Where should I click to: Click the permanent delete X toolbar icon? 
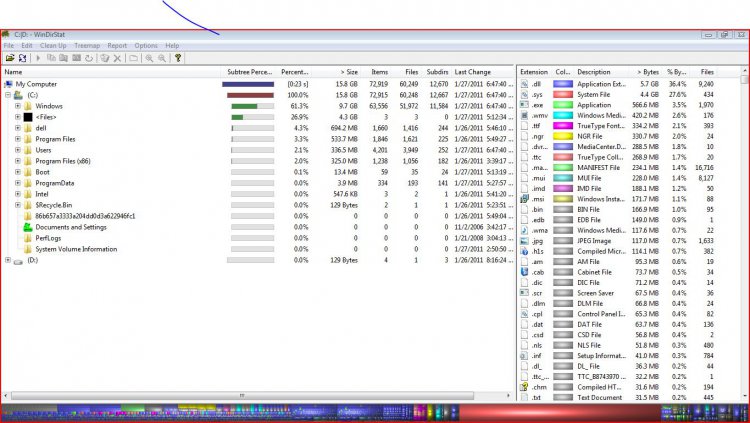click(117, 58)
